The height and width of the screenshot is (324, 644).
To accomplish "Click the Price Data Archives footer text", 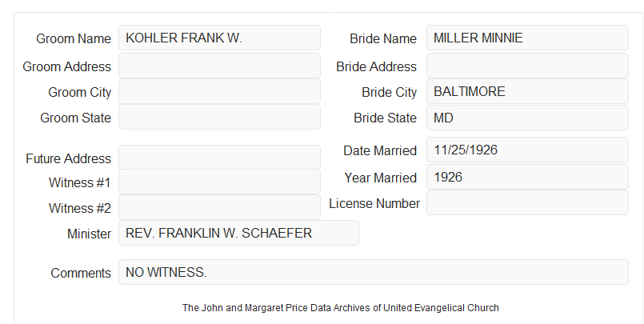I will 341,307.
